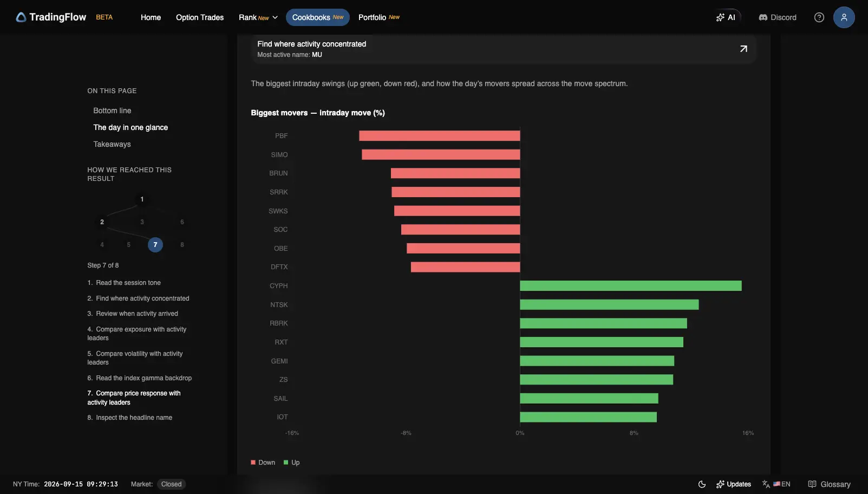The width and height of the screenshot is (868, 494).
Task: Expand the Rank dropdown menu
Action: 258,17
